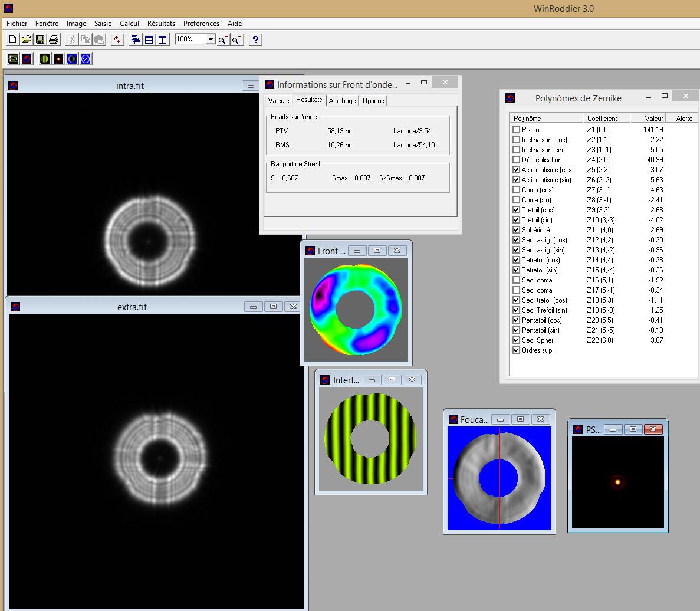Click the Coefficient column header
The image size is (700, 611).
pyautogui.click(x=606, y=119)
